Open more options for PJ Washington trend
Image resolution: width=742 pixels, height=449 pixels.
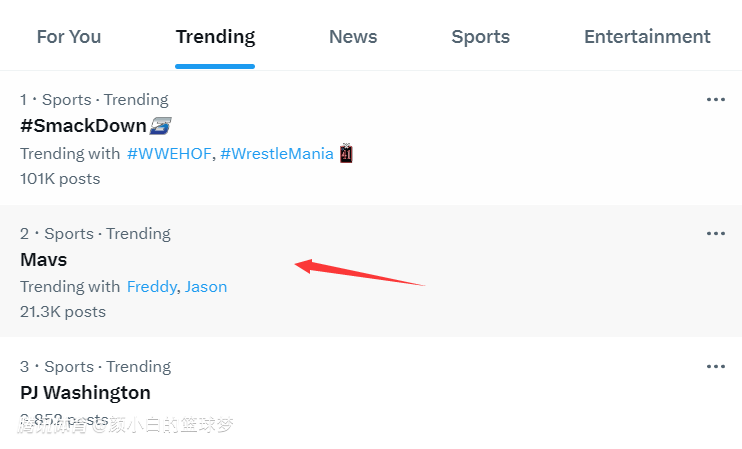click(715, 367)
